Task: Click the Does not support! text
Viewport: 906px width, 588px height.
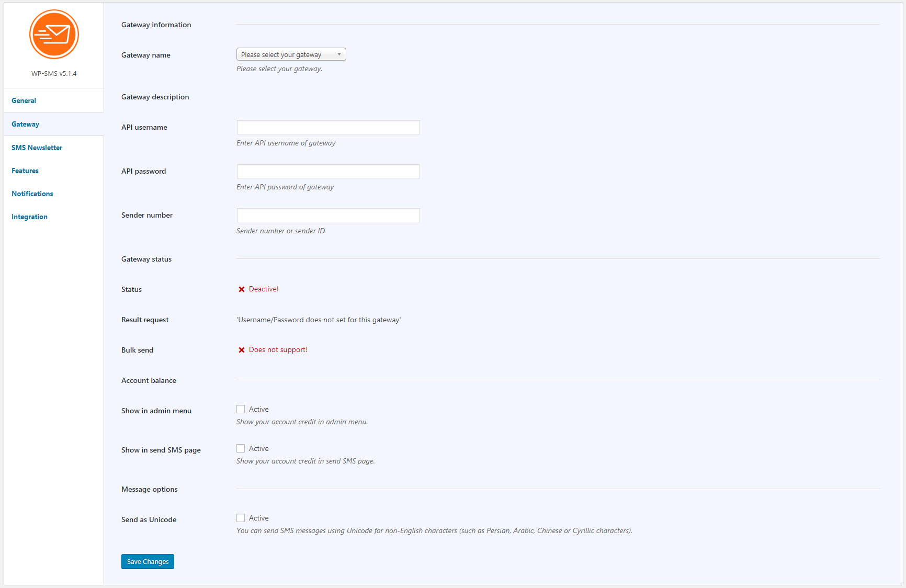Action: point(278,349)
